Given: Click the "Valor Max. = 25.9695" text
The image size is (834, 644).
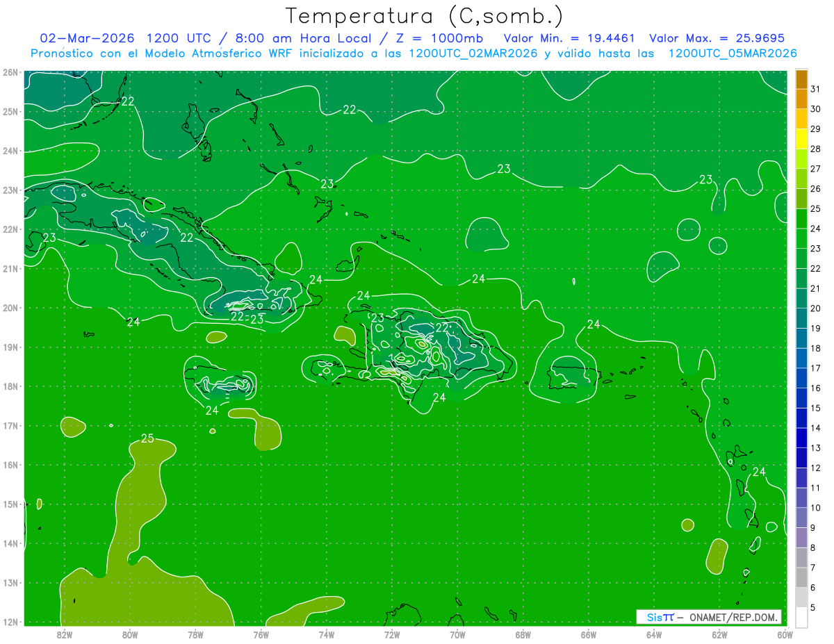Looking at the screenshot, I should tap(717, 38).
